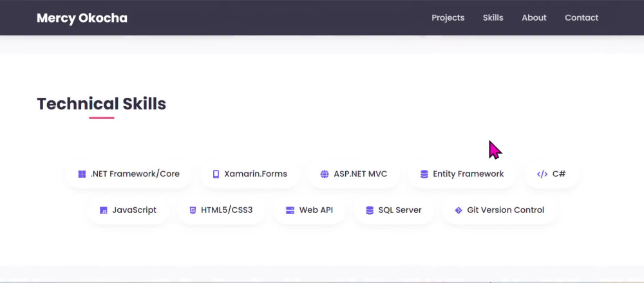Click the mobile phone icon beside Xamarin.Forms
Viewport: 644px width, 283px height.
[216, 174]
